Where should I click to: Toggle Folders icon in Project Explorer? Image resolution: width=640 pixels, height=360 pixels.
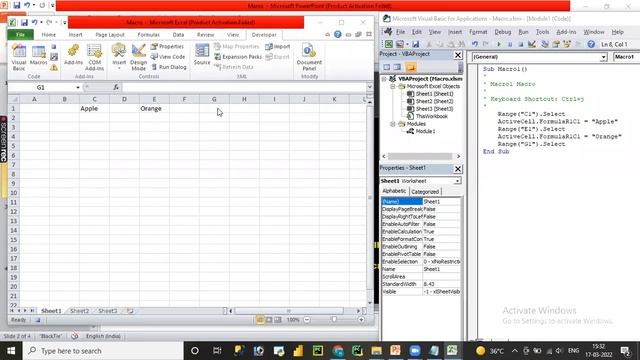(411, 67)
